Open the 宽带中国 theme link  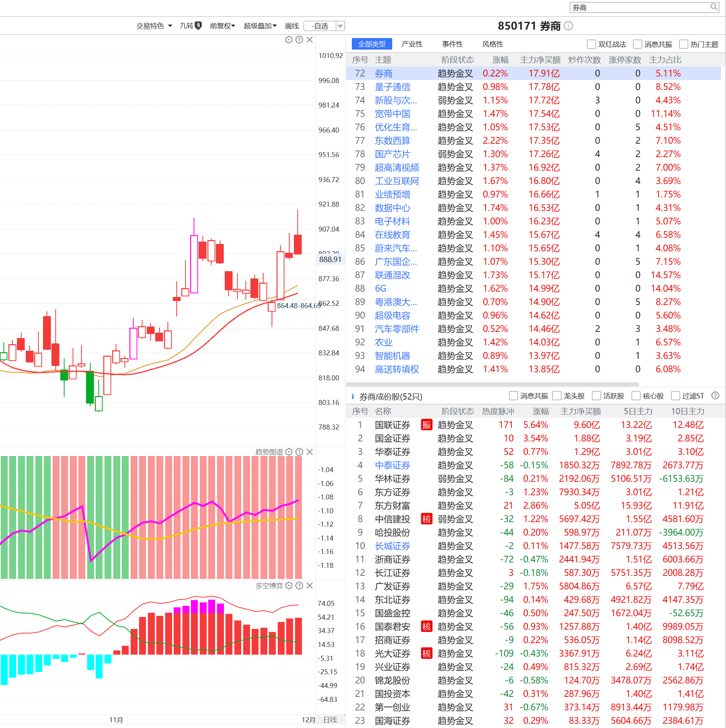click(393, 114)
